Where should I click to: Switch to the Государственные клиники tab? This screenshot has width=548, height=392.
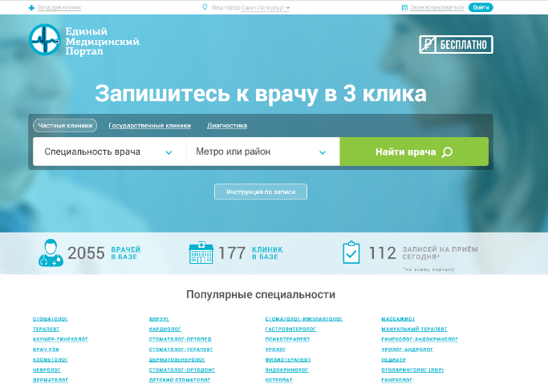(149, 126)
